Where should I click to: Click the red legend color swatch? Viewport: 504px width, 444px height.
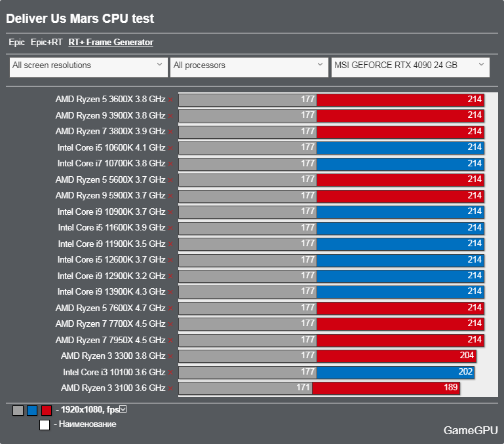point(47,410)
